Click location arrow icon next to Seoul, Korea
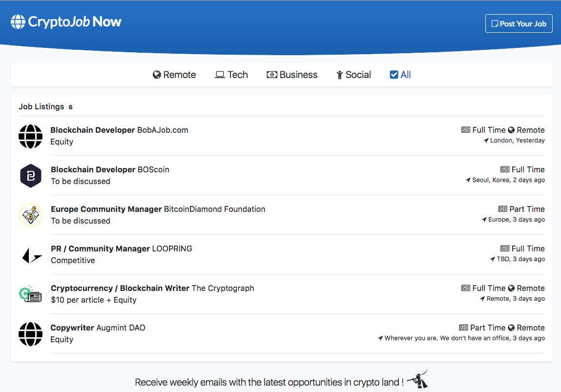 (468, 180)
